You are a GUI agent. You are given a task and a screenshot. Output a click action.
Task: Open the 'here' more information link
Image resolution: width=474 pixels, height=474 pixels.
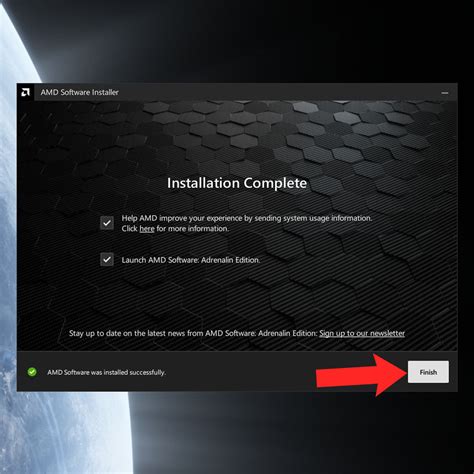click(x=147, y=229)
